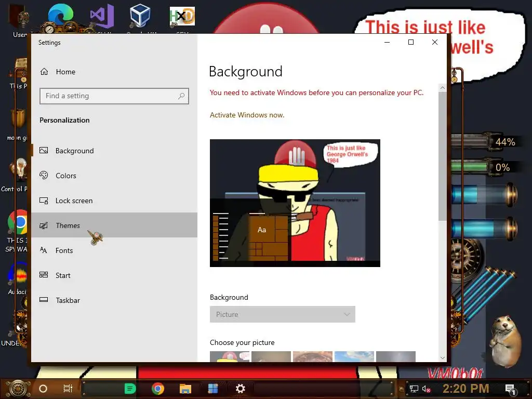Launch Chrome from the taskbar
The height and width of the screenshot is (399, 532).
pyautogui.click(x=158, y=389)
